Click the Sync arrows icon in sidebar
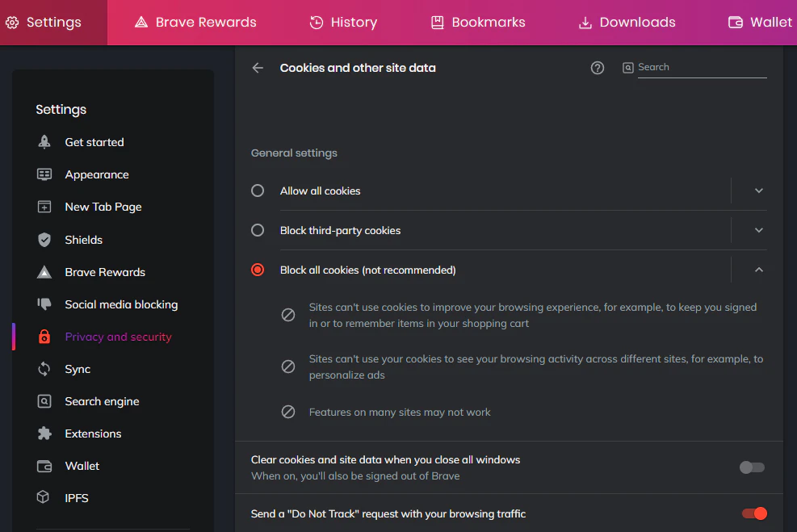797x532 pixels. (44, 369)
